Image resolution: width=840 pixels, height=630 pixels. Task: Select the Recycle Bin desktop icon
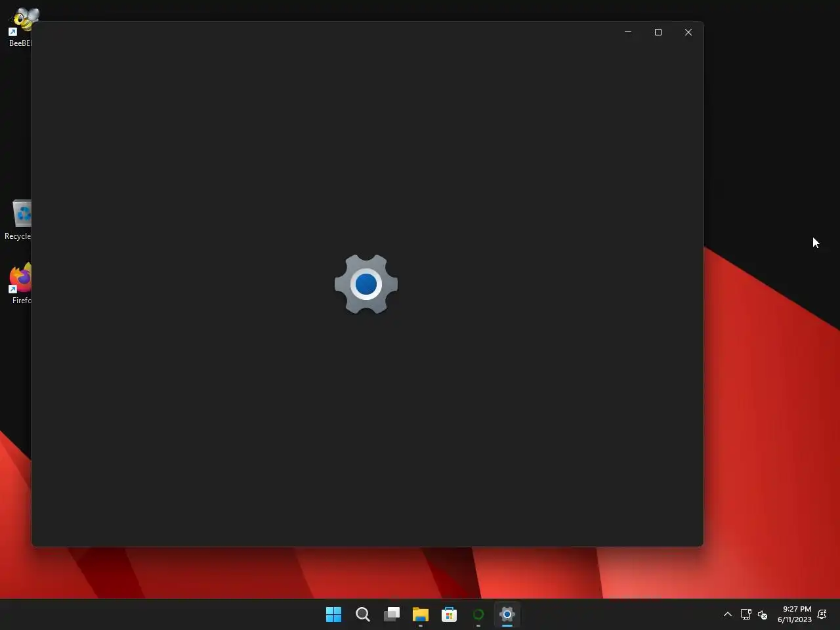(18, 220)
